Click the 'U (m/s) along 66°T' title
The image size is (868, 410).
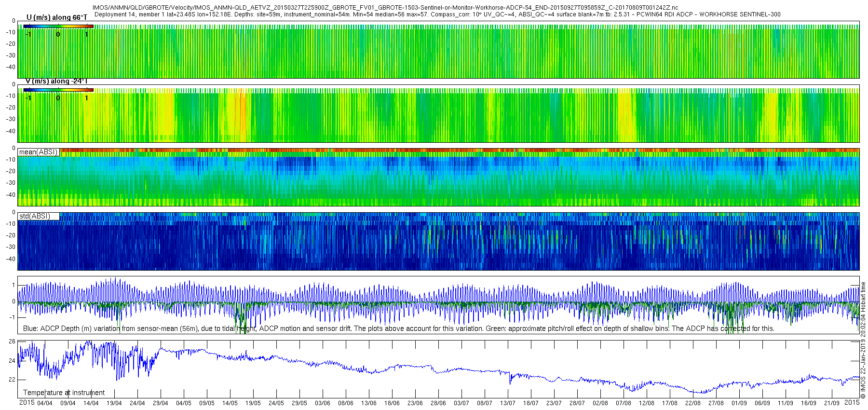pyautogui.click(x=57, y=17)
